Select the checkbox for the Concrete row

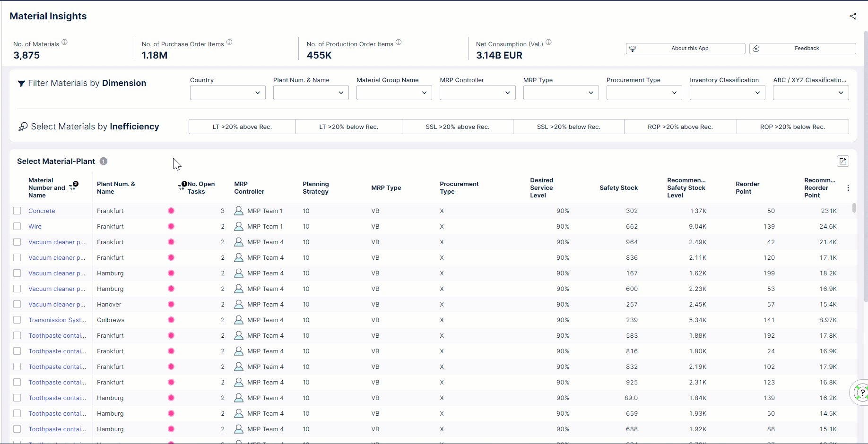coord(17,211)
